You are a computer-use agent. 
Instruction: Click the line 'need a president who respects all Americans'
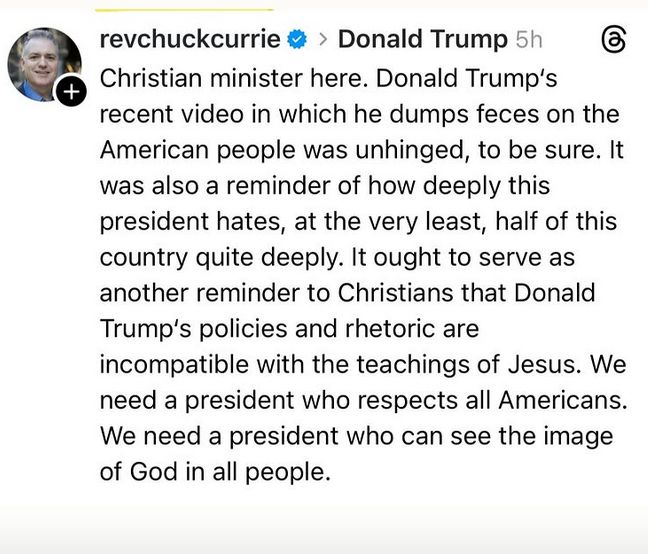364,400
